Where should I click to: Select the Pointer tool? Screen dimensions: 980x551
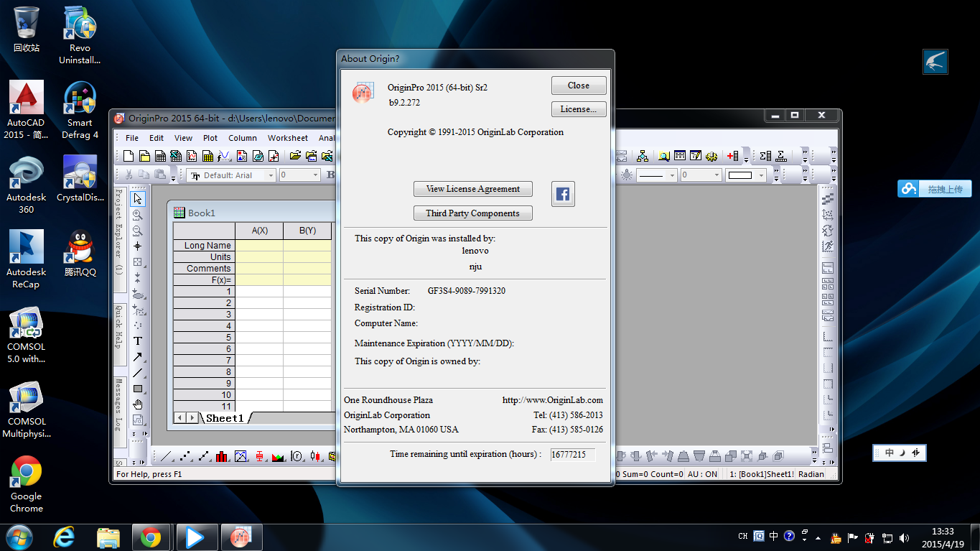138,199
